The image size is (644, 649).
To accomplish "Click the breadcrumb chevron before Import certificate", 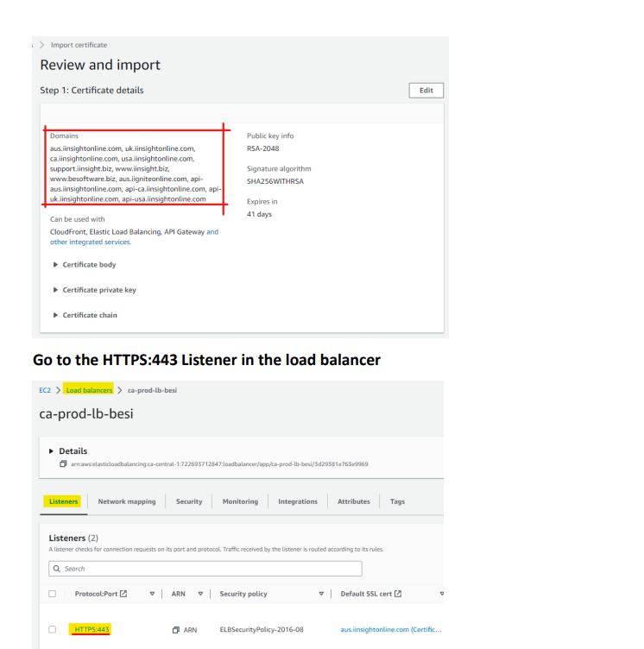I will (x=41, y=45).
